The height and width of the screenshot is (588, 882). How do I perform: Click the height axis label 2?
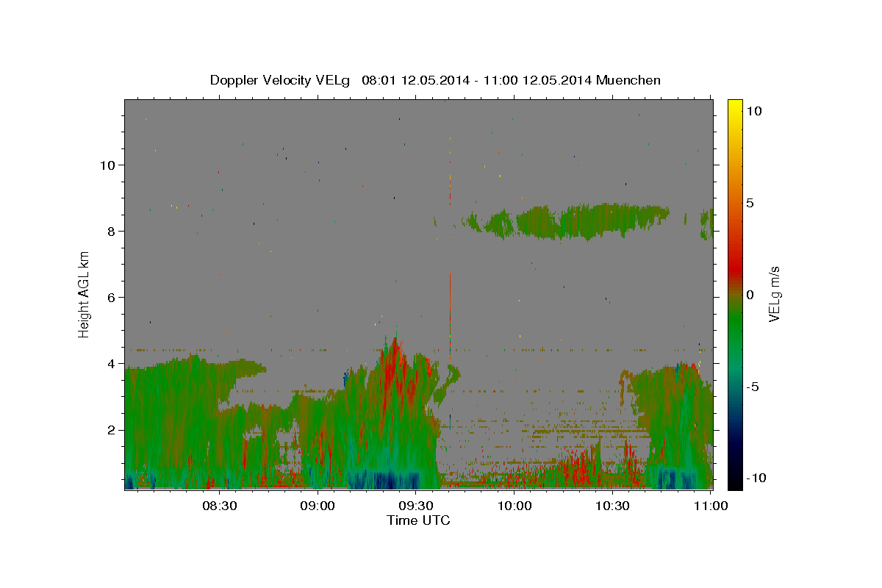pos(111,429)
